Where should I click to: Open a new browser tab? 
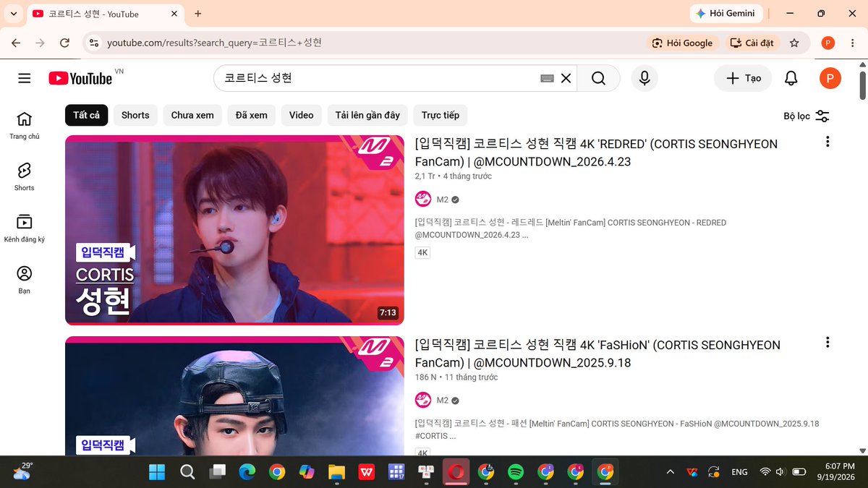coord(198,14)
